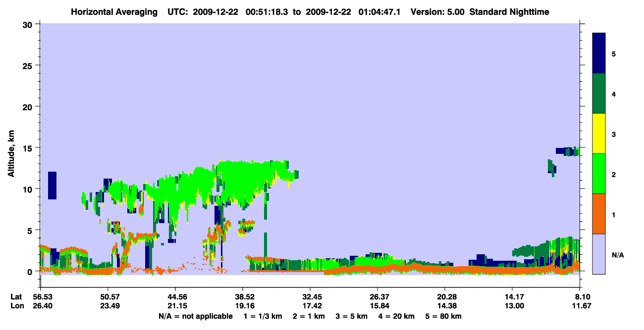
Task: Click the legend text '4 = 20 km'
Action: click(397, 316)
